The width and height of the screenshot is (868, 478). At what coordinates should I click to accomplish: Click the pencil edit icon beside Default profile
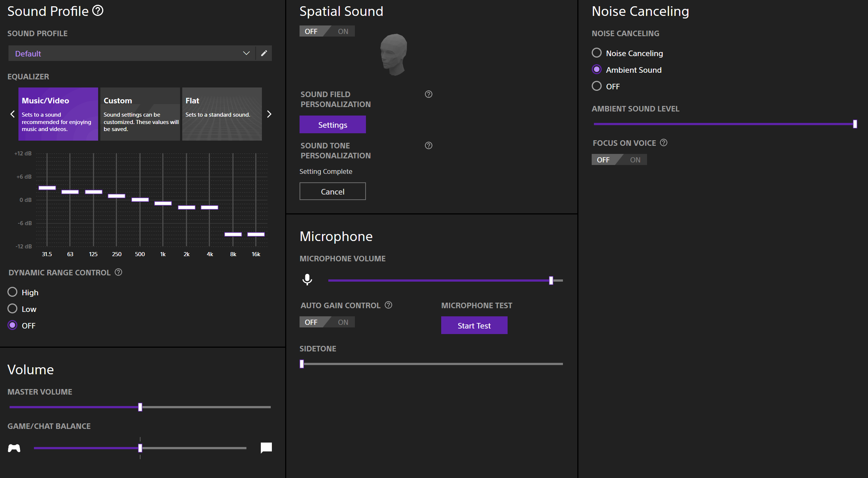pos(264,53)
